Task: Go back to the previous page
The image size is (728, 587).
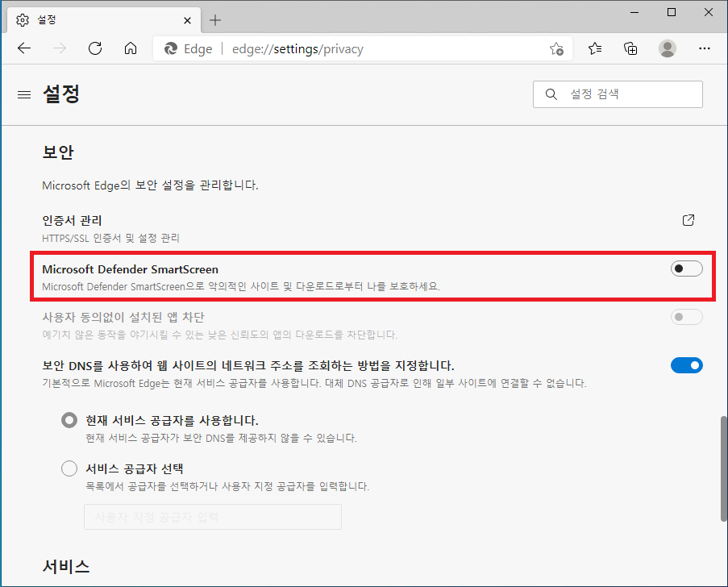Action: 24,48
